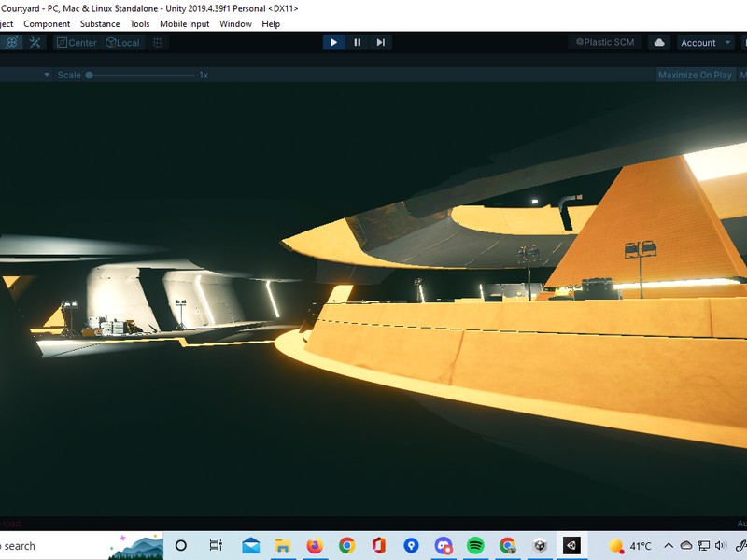Screen dimensions: 747x560
Task: Show hidden system tray icons
Action: pyautogui.click(x=669, y=546)
